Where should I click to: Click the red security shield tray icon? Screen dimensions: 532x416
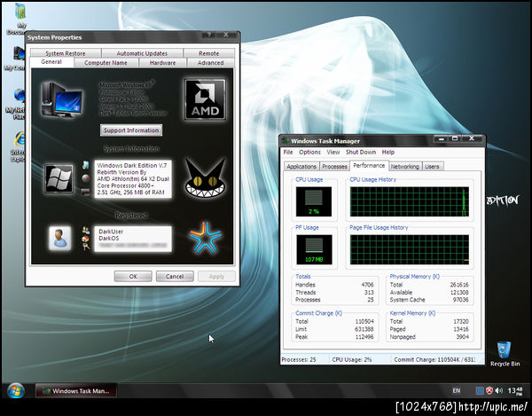coord(489,391)
